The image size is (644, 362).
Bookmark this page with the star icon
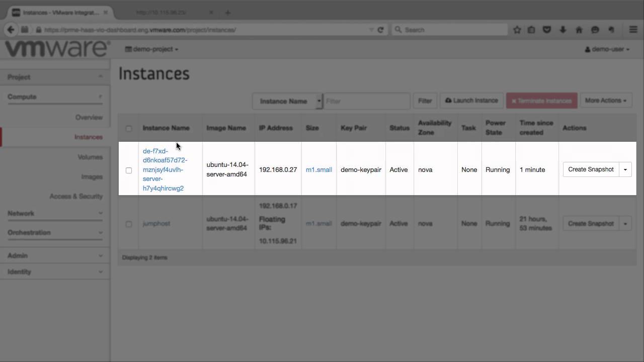pyautogui.click(x=517, y=30)
